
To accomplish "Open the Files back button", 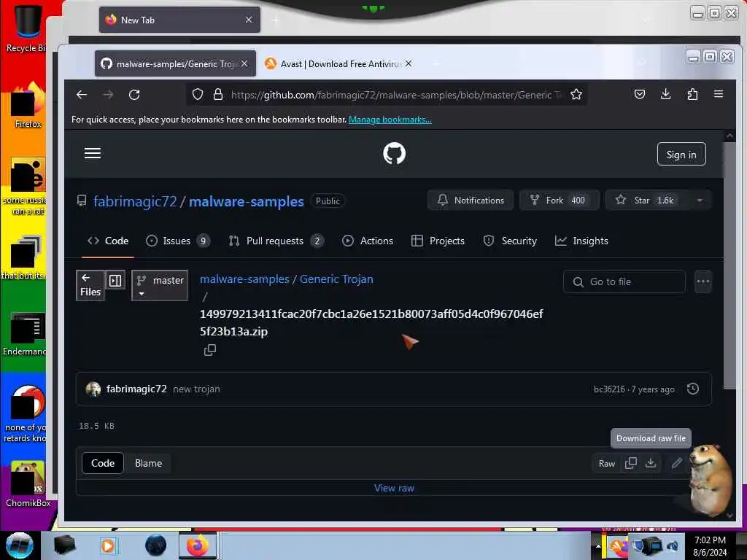I will [x=90, y=285].
